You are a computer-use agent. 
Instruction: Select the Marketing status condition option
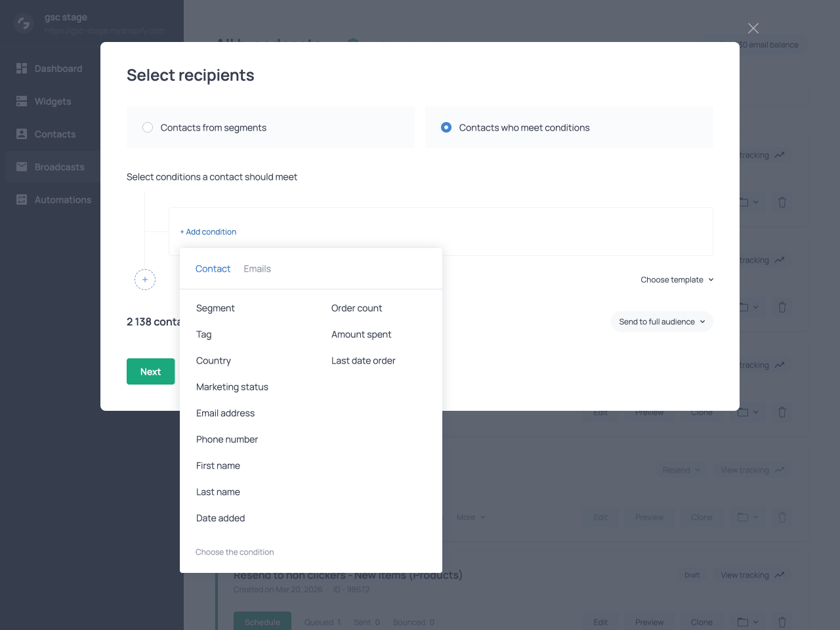pos(232,387)
